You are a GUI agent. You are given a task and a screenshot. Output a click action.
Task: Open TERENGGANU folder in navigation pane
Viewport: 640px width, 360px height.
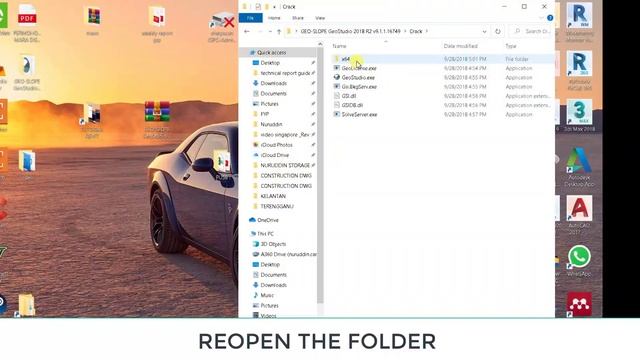(277, 206)
